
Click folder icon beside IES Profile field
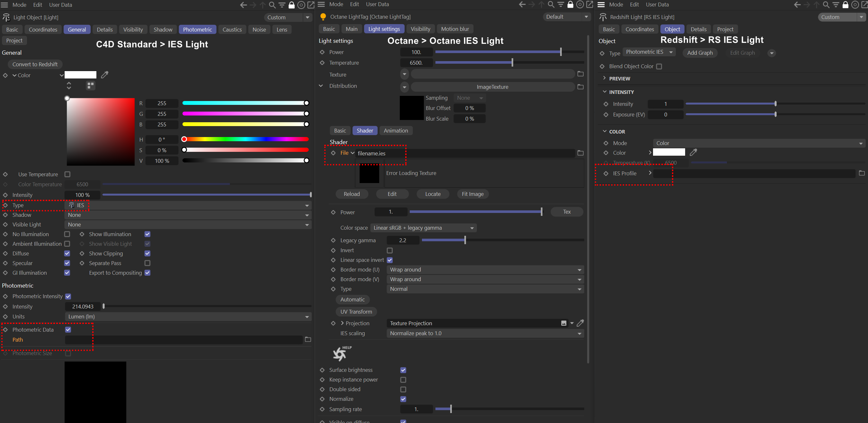tap(862, 173)
